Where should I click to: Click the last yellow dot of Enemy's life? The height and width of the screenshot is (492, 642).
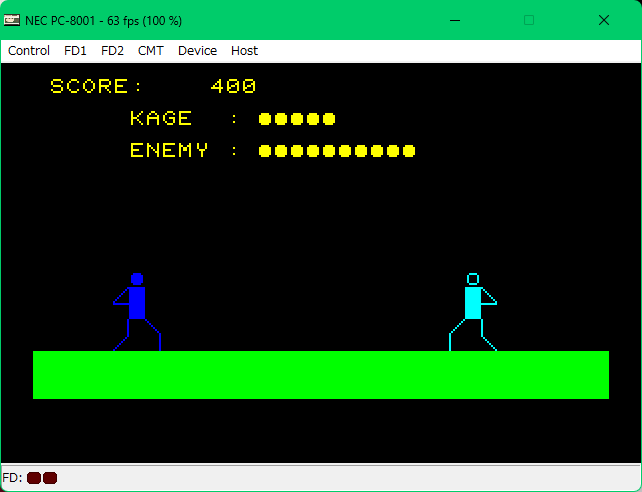[408, 151]
